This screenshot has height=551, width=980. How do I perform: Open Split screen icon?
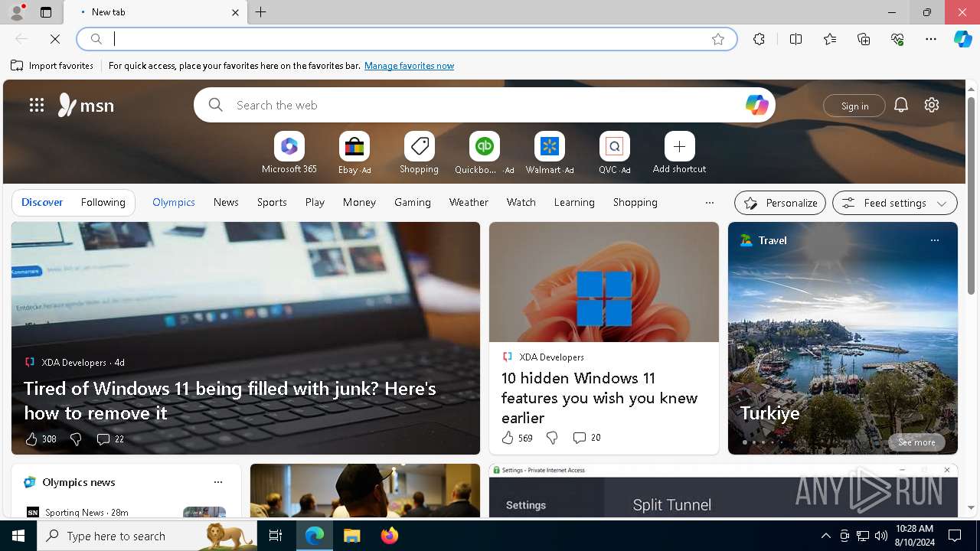pyautogui.click(x=796, y=39)
